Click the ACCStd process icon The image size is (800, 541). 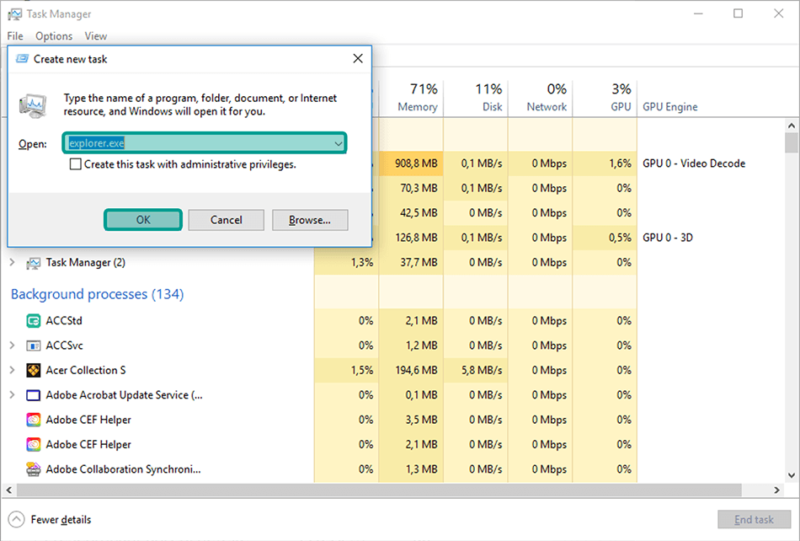point(33,321)
